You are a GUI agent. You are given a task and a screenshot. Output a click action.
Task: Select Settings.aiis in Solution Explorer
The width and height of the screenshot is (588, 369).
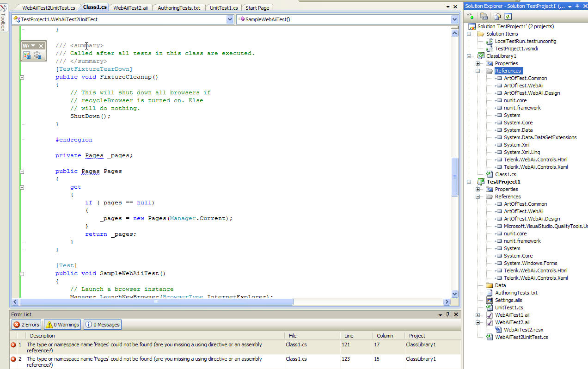(x=508, y=300)
